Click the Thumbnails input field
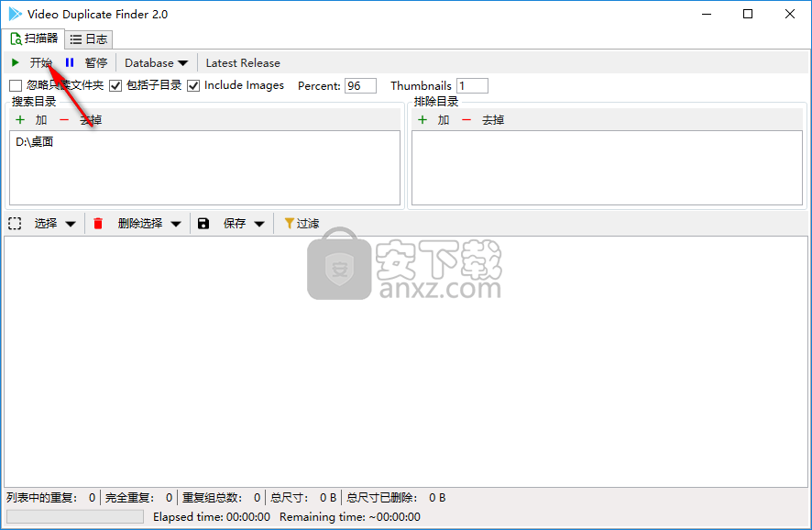Image resolution: width=812 pixels, height=530 pixels. point(472,85)
